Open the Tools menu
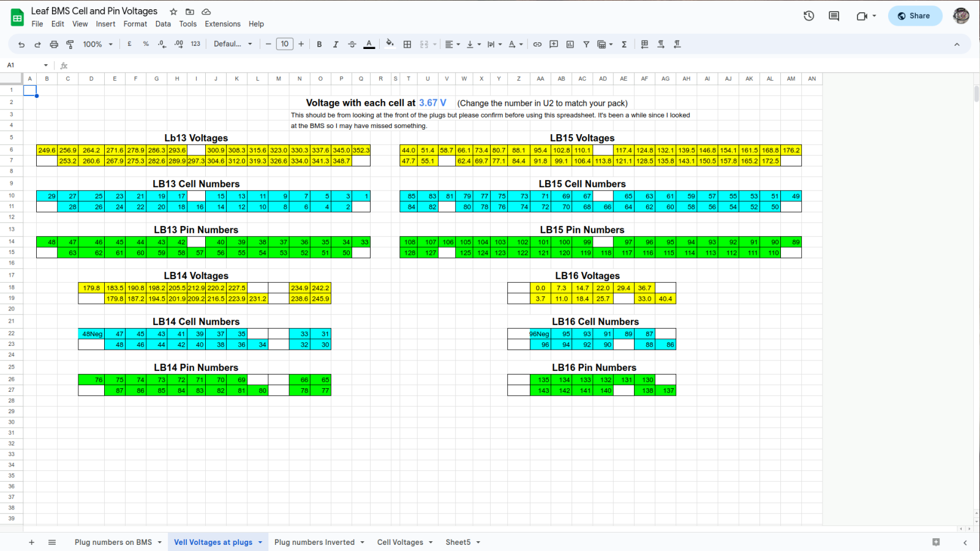Image resolution: width=980 pixels, height=551 pixels. (x=188, y=24)
